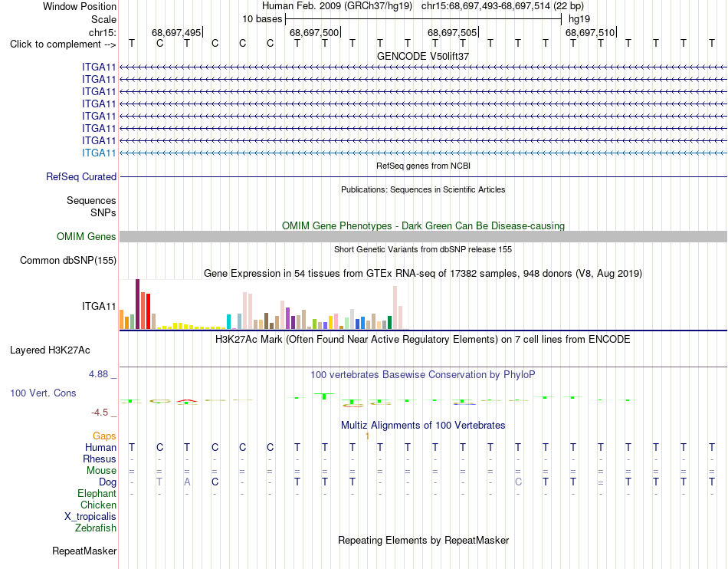Click the gray OMIM Genes bar

pos(423,236)
